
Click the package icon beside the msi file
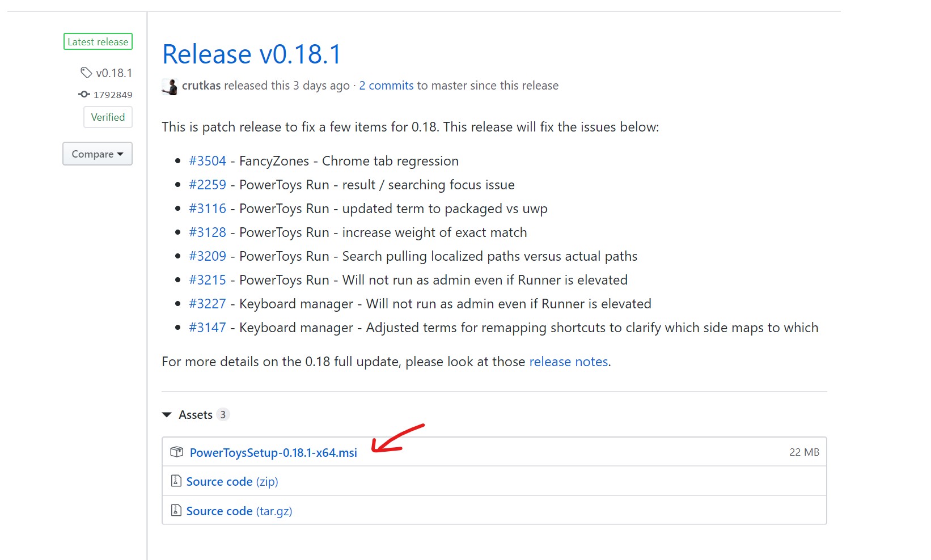177,452
